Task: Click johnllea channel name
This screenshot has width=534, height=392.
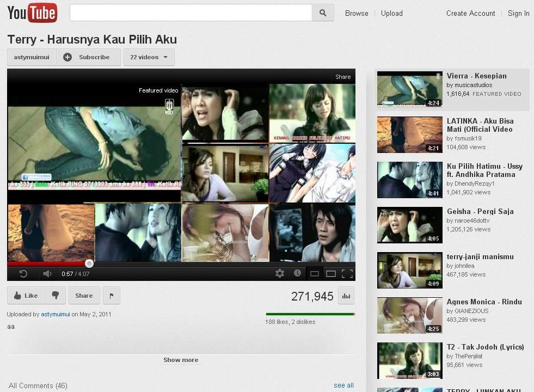Action: pyautogui.click(x=464, y=266)
